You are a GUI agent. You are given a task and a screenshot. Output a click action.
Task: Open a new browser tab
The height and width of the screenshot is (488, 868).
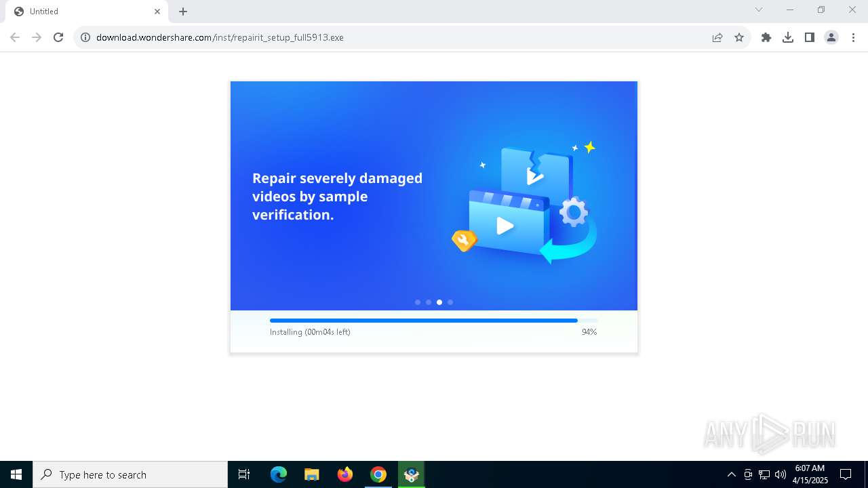tap(183, 12)
